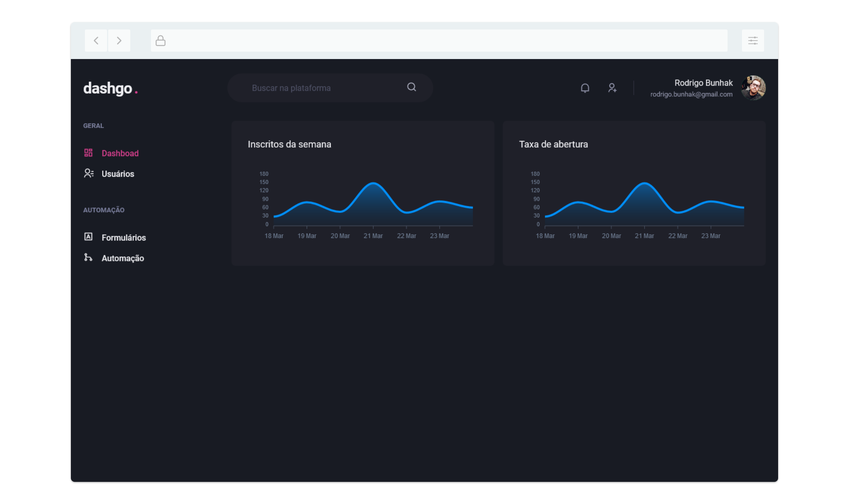
Task: Click the dashgo logo
Action: pyautogui.click(x=110, y=89)
